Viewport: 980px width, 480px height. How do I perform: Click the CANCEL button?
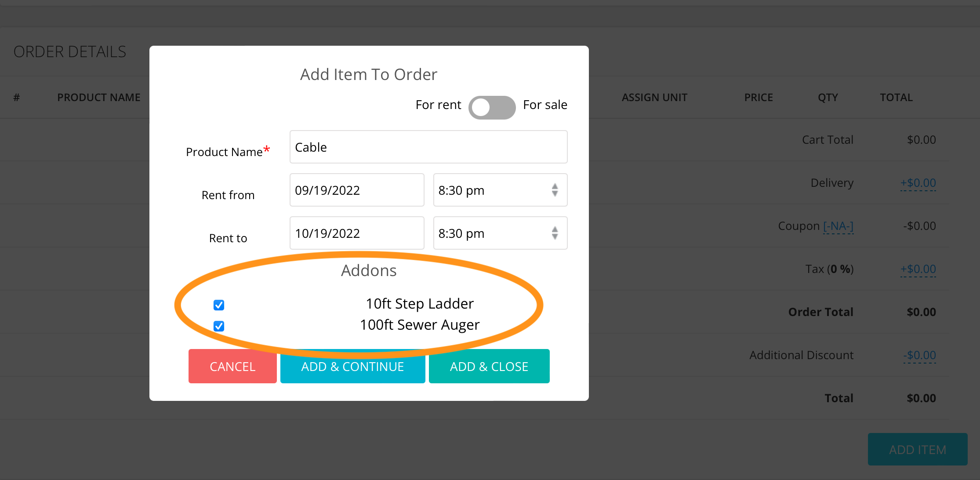coord(232,366)
